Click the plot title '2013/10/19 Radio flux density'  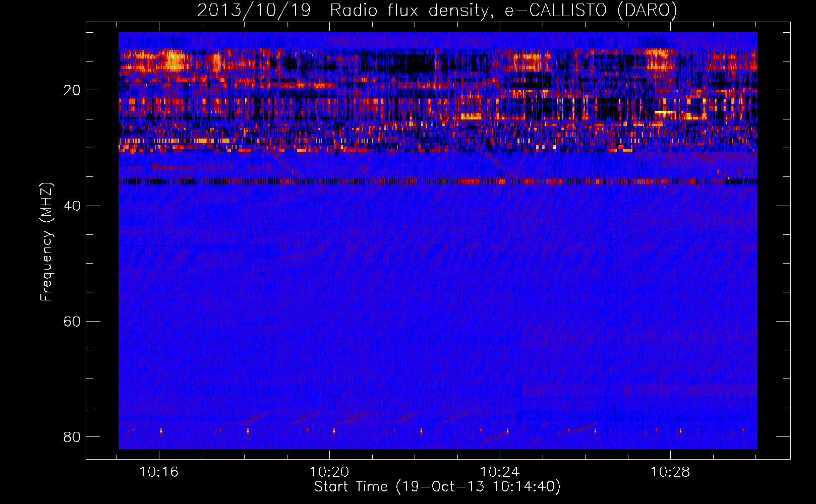point(437,10)
